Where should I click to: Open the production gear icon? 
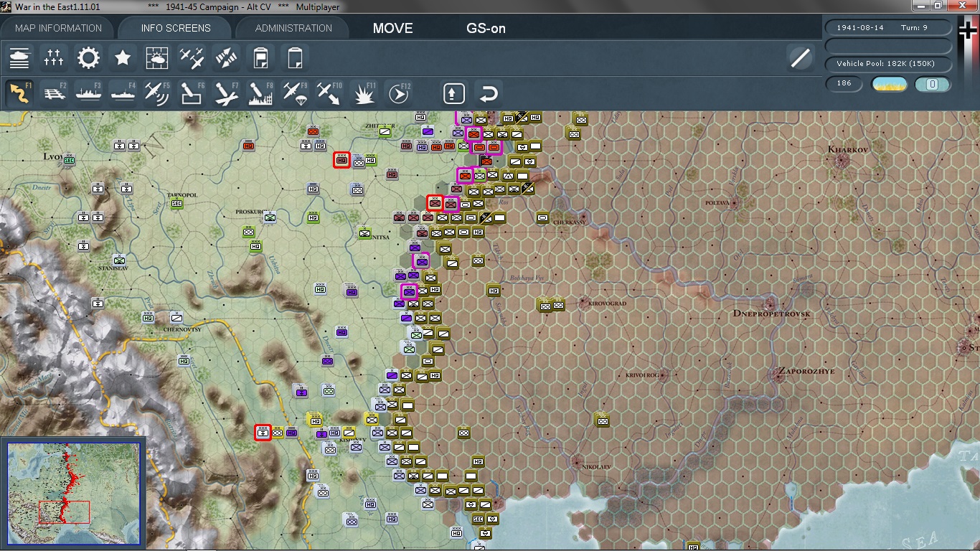[88, 57]
